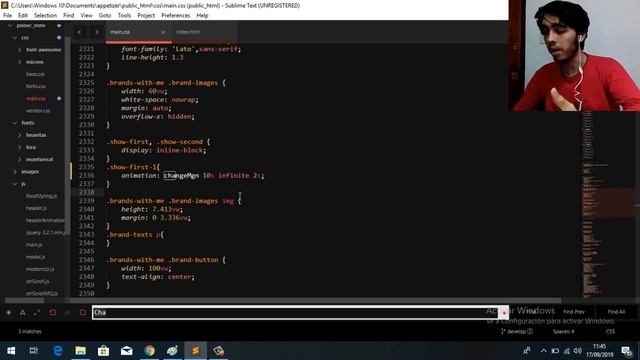The width and height of the screenshot is (640, 360).
Task: Open onScroll.js from sidebar
Action: coord(38,282)
